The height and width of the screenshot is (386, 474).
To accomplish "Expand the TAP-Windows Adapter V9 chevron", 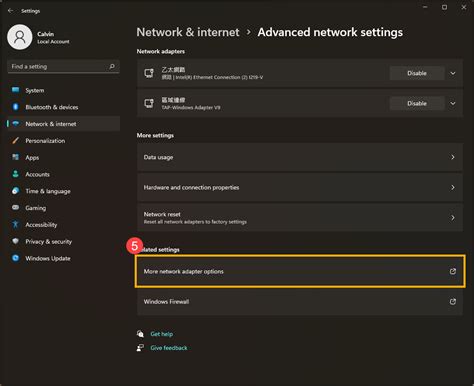I will (x=453, y=103).
